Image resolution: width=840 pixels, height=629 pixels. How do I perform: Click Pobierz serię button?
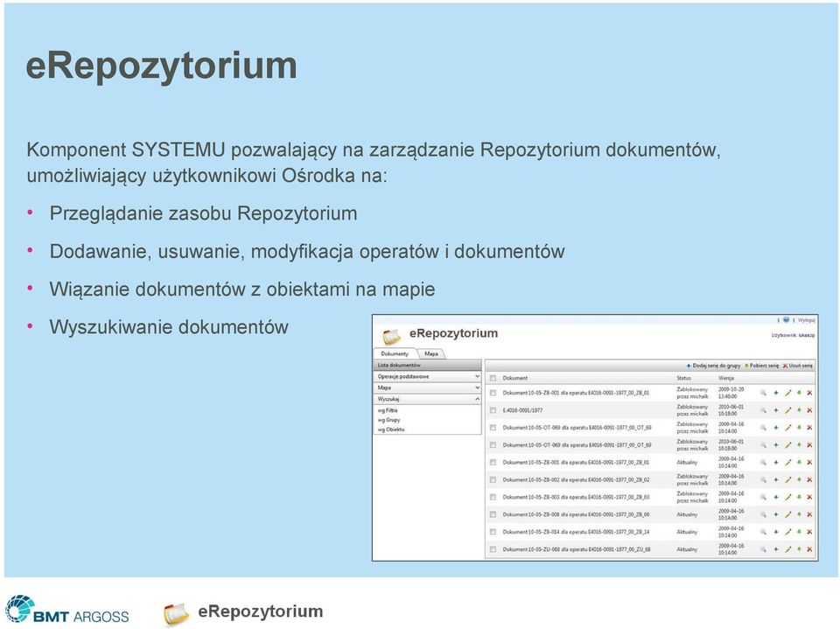pyautogui.click(x=761, y=366)
